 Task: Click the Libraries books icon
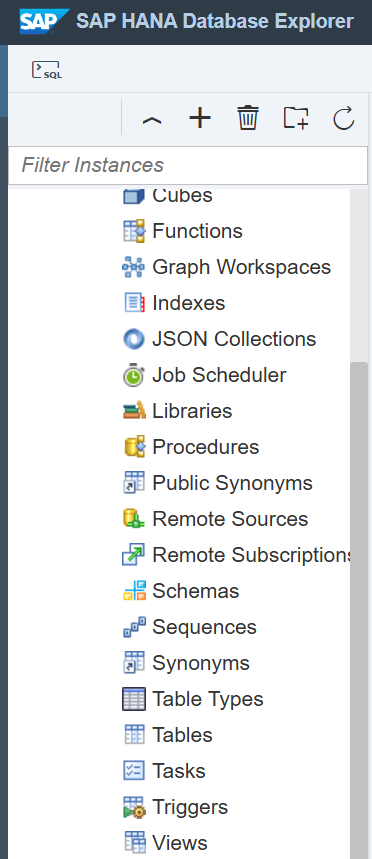pos(134,411)
